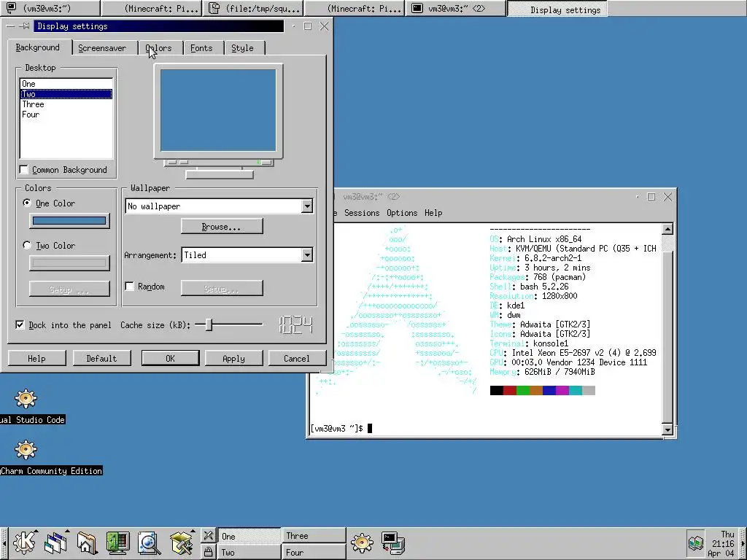Click the Default button
The height and width of the screenshot is (560, 747).
click(x=101, y=358)
